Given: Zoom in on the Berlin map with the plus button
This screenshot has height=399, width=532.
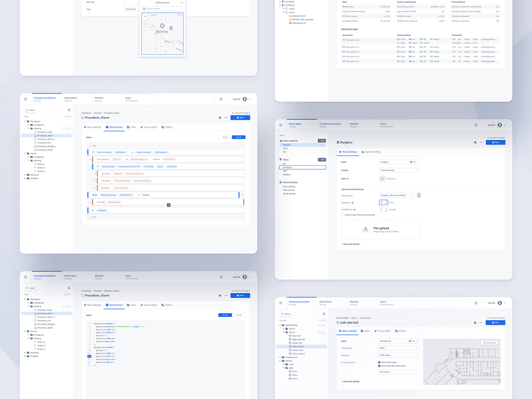Looking at the screenshot, I should 145,16.
